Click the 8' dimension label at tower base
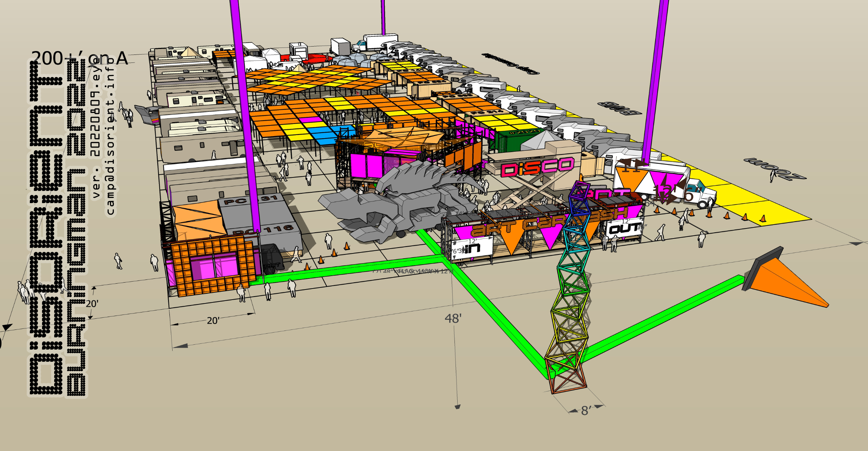Image resolution: width=868 pixels, height=451 pixels. [586, 411]
